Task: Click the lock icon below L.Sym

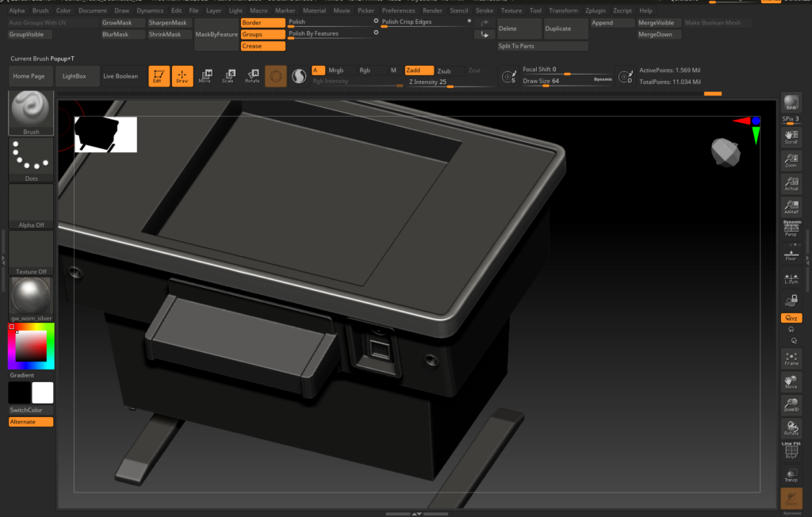Action: 791,301
